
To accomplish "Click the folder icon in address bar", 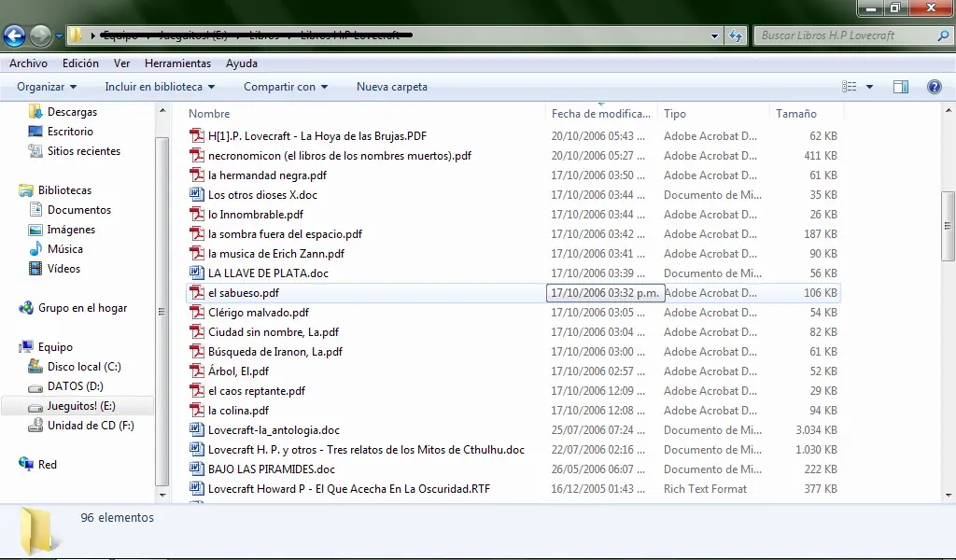I will tap(75, 35).
